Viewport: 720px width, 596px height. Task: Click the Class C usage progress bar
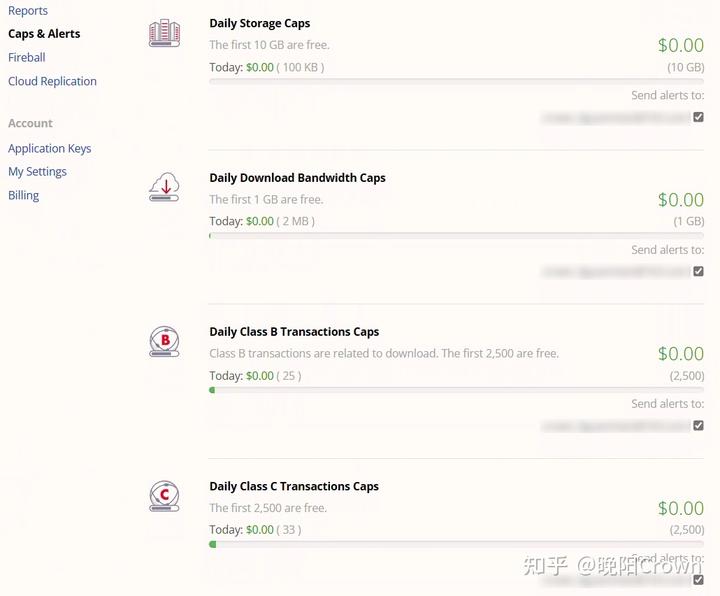tap(456, 544)
